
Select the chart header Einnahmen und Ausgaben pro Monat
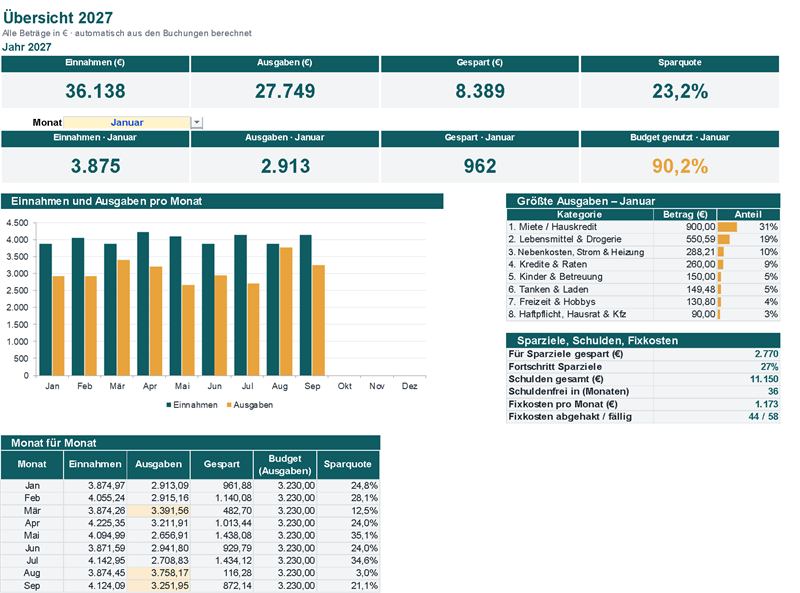tap(222, 201)
